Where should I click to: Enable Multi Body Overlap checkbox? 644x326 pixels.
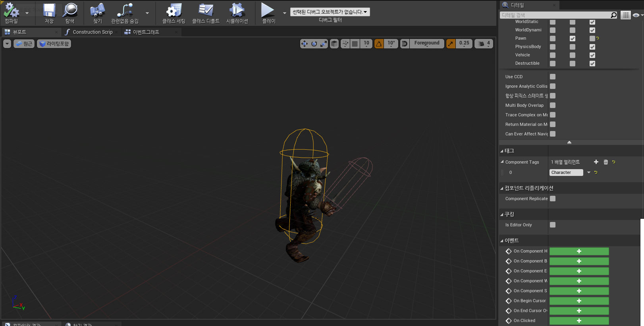tap(553, 105)
